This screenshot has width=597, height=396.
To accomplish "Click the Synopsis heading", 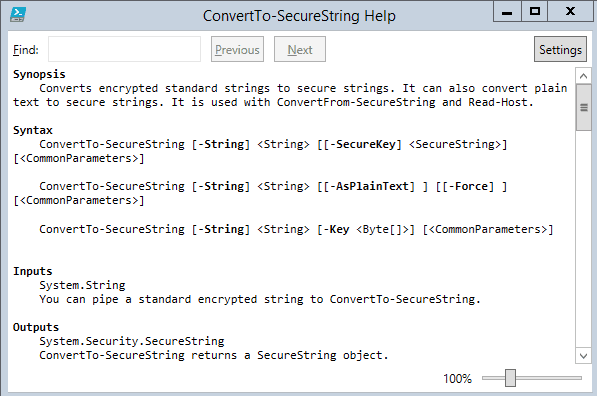I will point(39,74).
